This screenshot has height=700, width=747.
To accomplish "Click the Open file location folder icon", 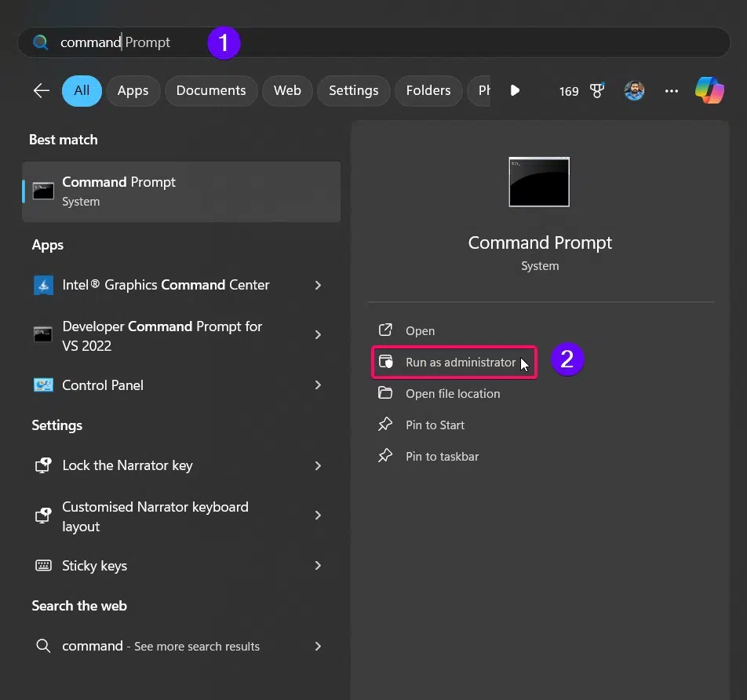I will (x=385, y=392).
